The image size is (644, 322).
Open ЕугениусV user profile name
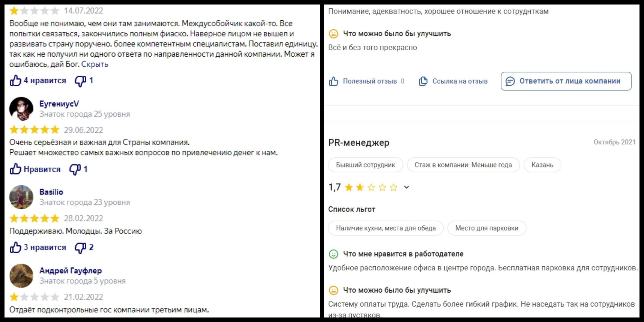[59, 104]
